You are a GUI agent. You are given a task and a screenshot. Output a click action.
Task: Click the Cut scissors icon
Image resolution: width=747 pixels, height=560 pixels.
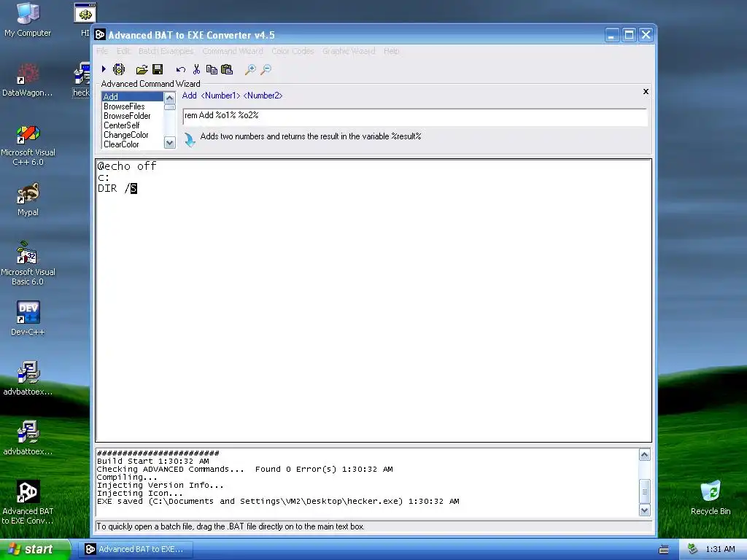[x=196, y=69]
